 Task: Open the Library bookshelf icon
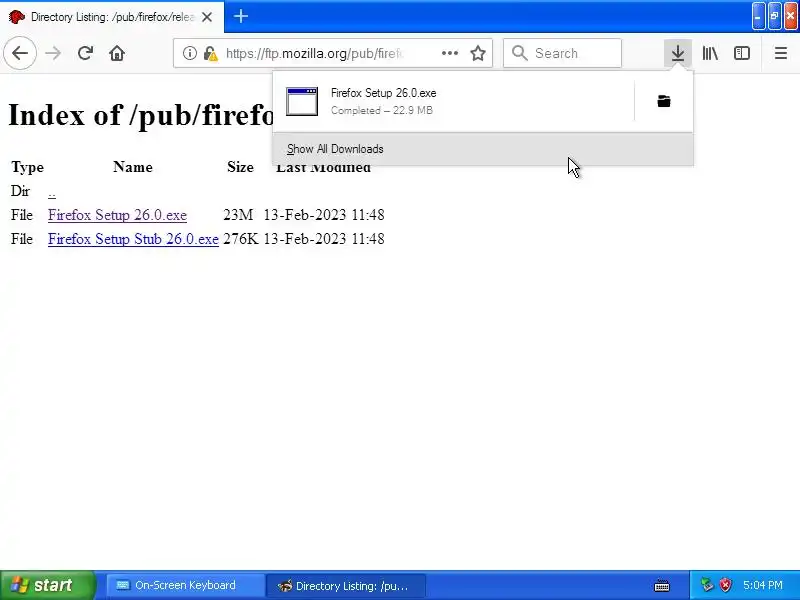coord(710,53)
